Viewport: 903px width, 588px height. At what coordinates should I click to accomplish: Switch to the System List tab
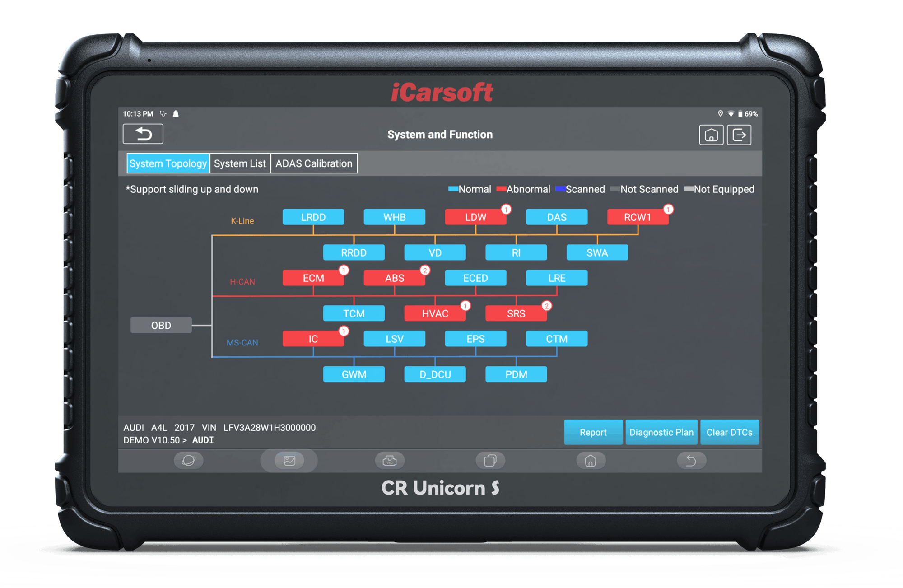click(x=240, y=163)
